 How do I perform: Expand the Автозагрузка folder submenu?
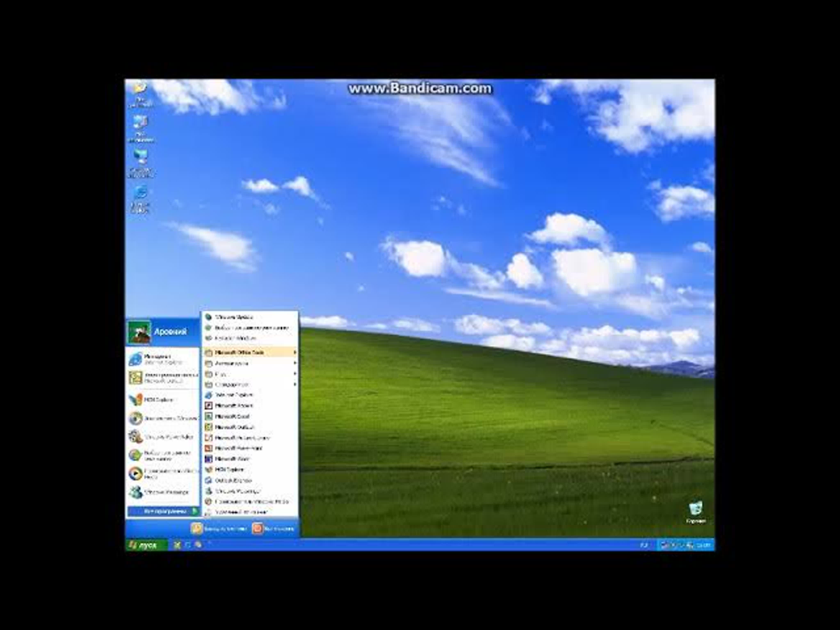click(250, 363)
